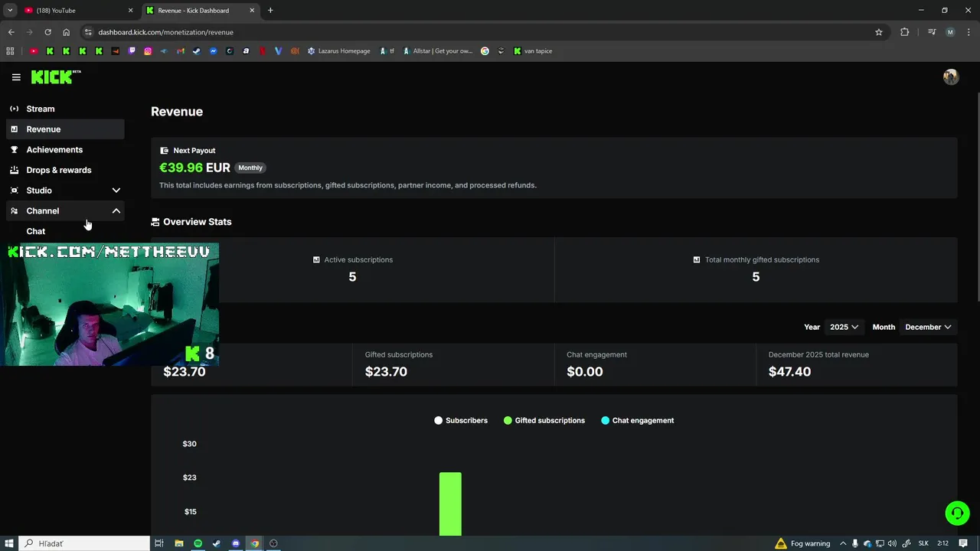Click the Active subscriptions stat icon
The width and height of the screenshot is (980, 551).
[316, 259]
